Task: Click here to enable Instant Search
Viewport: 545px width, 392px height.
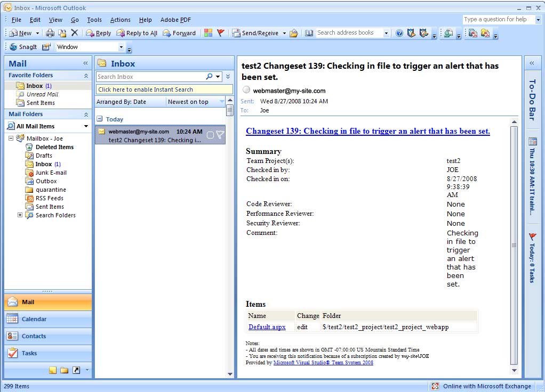Action: pos(164,89)
